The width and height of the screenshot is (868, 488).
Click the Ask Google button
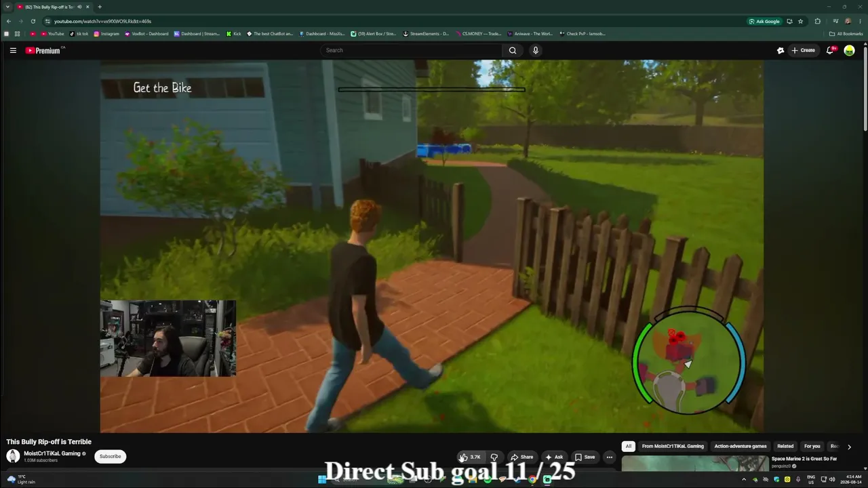click(x=764, y=21)
